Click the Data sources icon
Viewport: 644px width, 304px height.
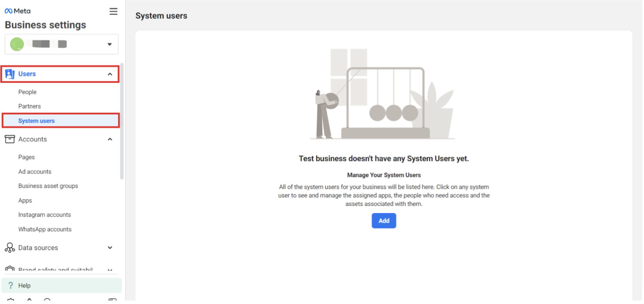[x=9, y=248]
